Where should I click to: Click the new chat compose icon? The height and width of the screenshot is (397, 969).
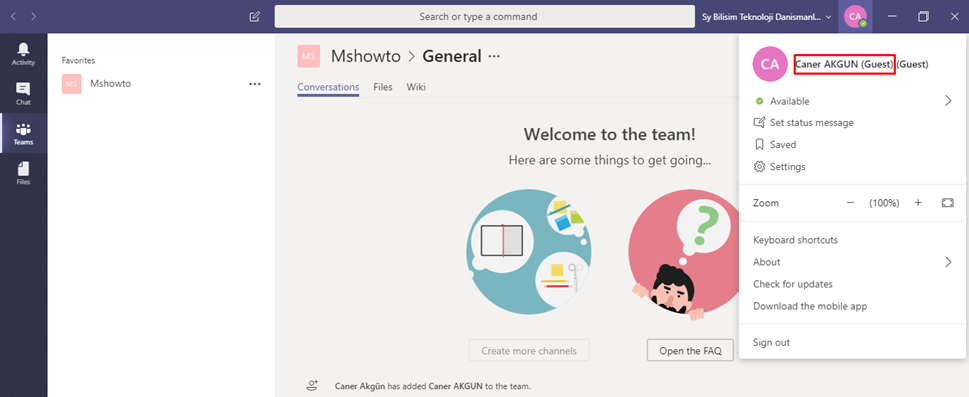[255, 17]
